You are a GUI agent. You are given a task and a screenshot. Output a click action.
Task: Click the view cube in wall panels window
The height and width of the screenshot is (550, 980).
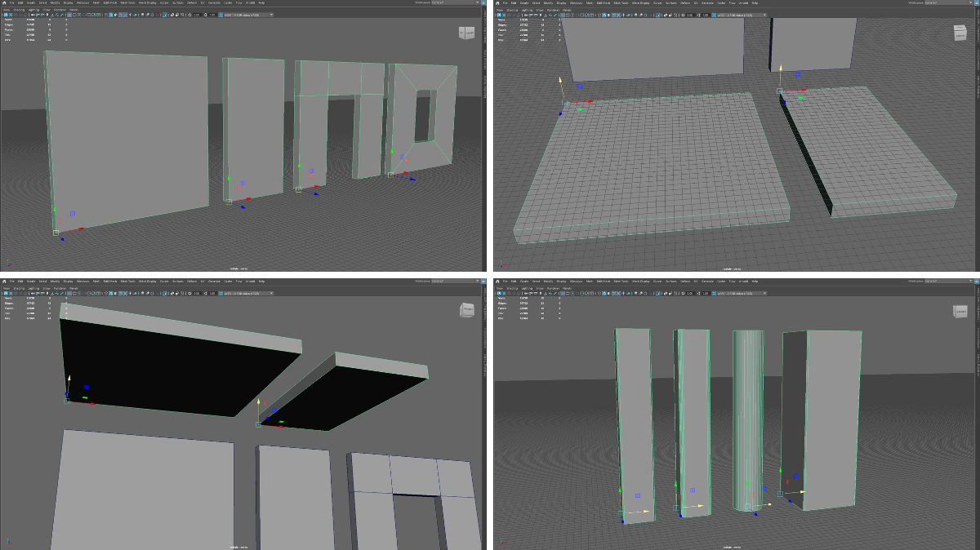[465, 33]
